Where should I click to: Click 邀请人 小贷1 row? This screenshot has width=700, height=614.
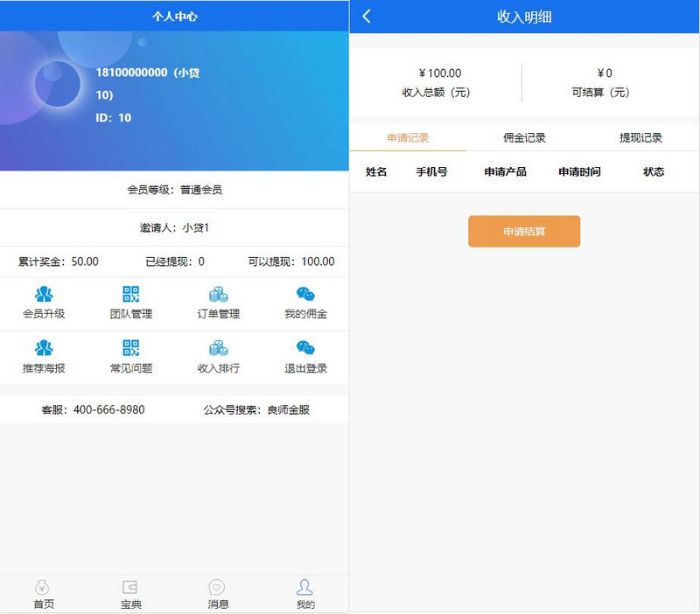coord(174,227)
